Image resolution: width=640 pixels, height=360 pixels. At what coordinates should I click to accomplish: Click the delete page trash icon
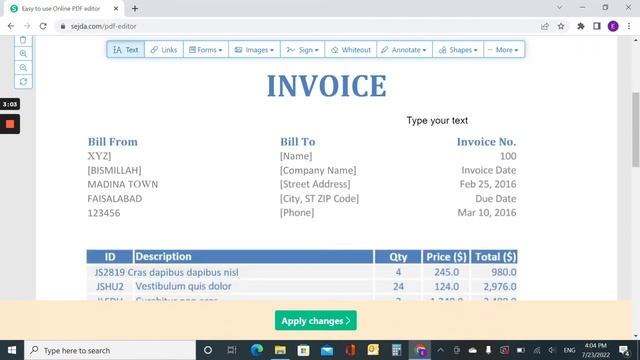point(23,40)
